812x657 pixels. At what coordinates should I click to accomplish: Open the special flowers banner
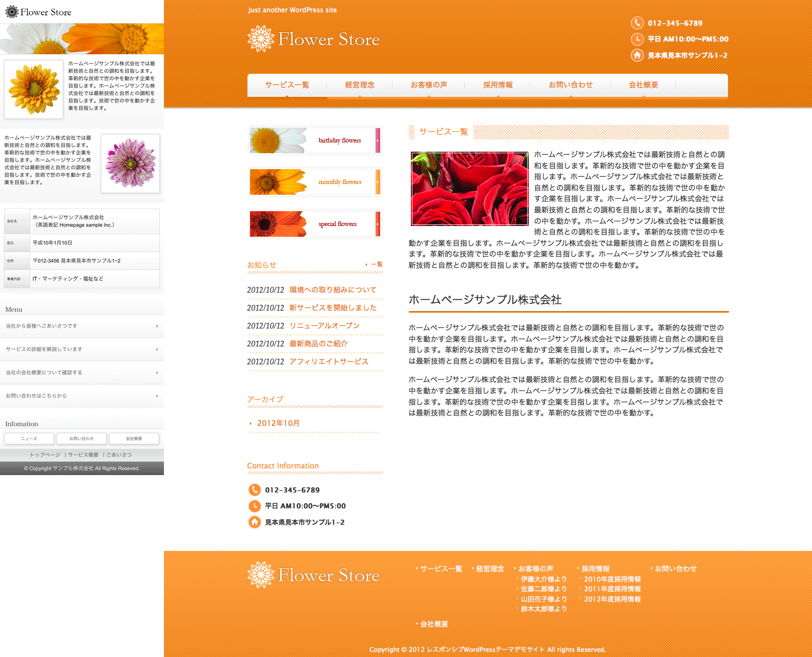coord(315,224)
